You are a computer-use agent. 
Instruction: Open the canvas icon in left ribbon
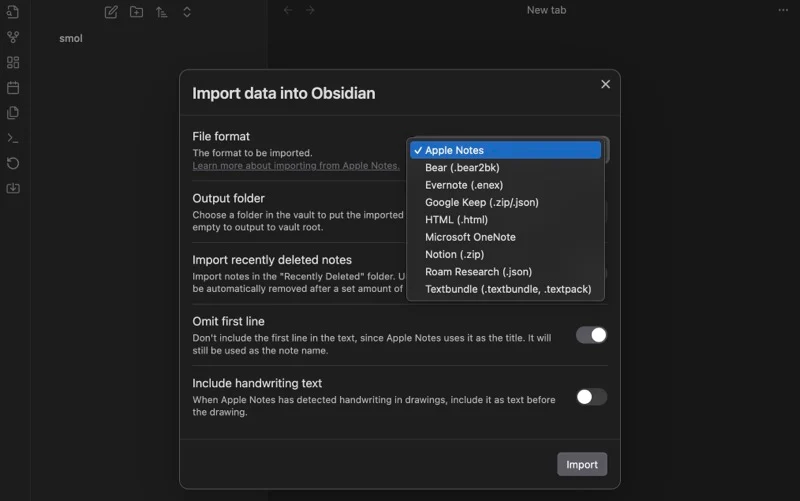click(x=13, y=62)
